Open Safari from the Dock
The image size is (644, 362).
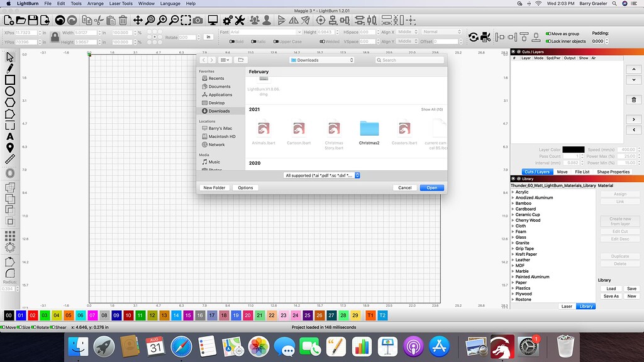[181, 347]
